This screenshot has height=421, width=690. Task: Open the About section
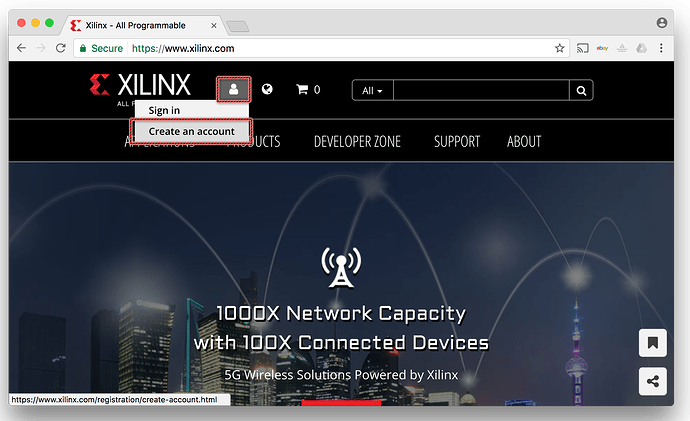pyautogui.click(x=524, y=142)
